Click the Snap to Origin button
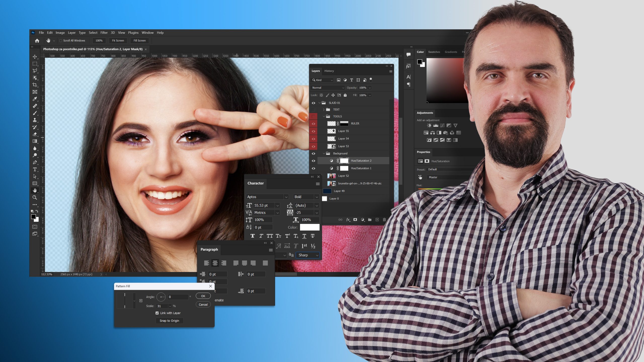Image resolution: width=644 pixels, height=362 pixels. 169,321
